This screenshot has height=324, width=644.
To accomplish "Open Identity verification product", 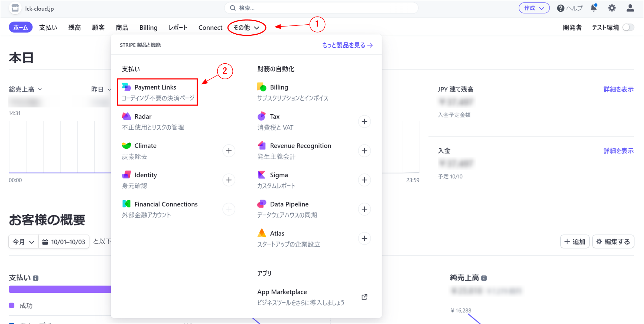I will tap(139, 180).
